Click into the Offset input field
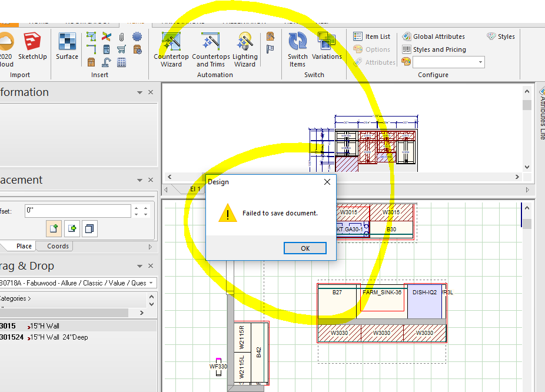545x392 pixels. click(77, 211)
